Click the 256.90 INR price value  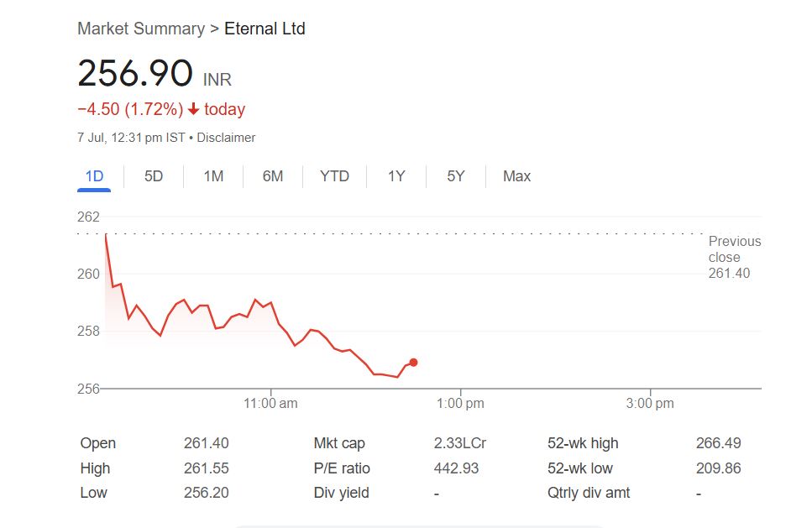(155, 73)
